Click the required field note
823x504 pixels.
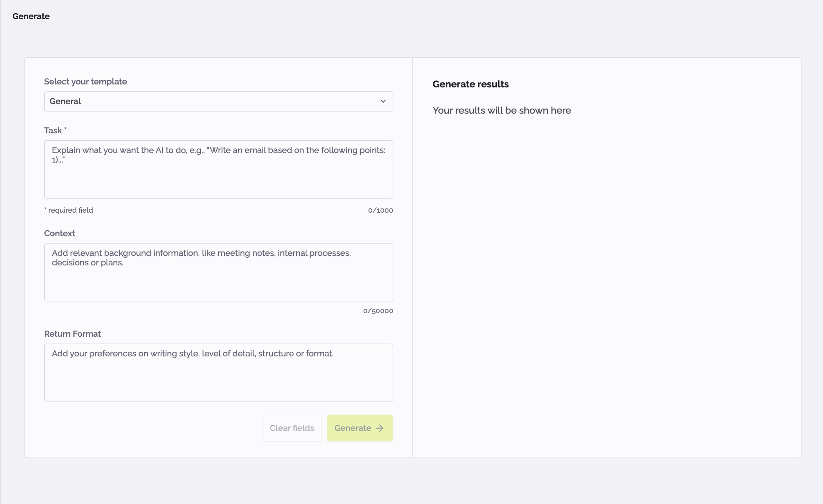68,210
